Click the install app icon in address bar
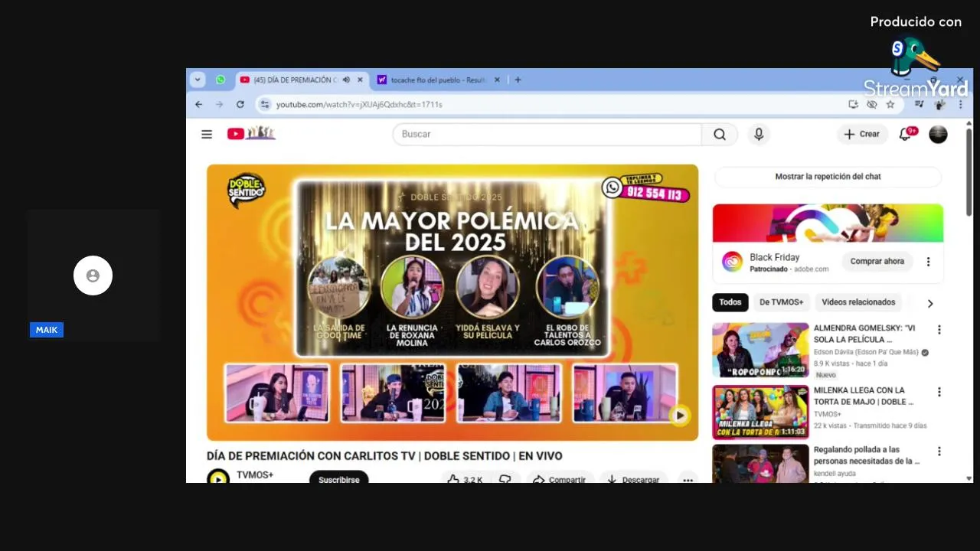Image resolution: width=980 pixels, height=551 pixels. click(853, 104)
